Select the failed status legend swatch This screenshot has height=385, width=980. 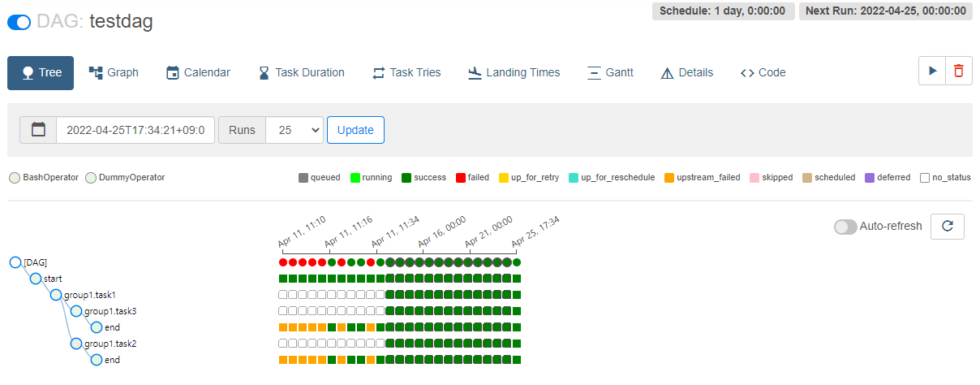(461, 177)
